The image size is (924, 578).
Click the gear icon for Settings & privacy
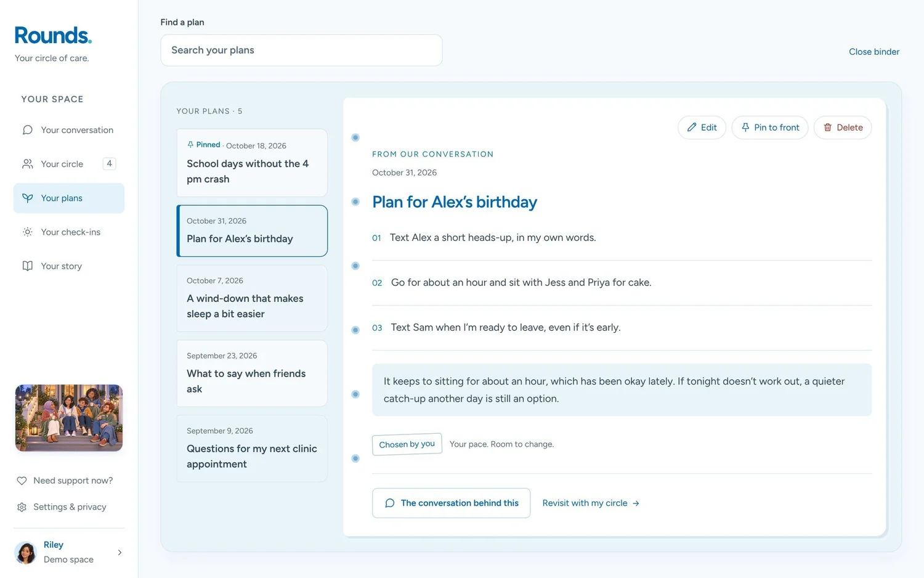pos(22,507)
